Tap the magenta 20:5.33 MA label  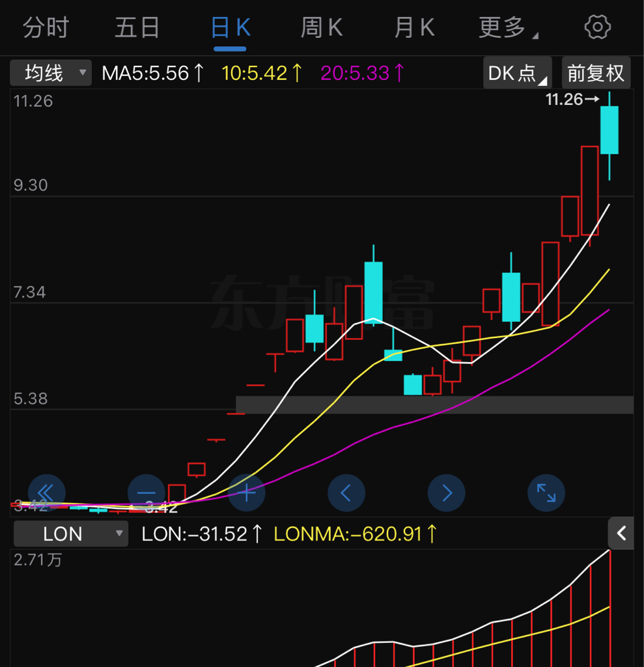[x=363, y=73]
